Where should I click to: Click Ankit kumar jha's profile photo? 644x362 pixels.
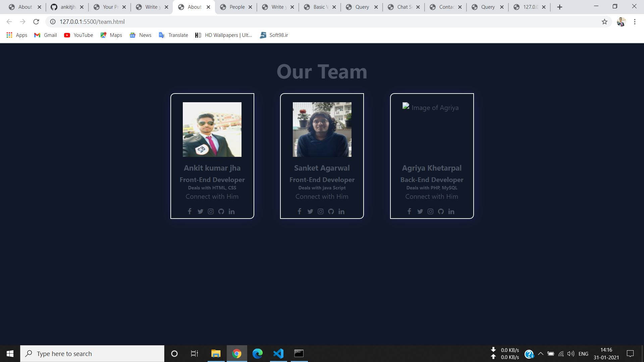click(x=212, y=129)
